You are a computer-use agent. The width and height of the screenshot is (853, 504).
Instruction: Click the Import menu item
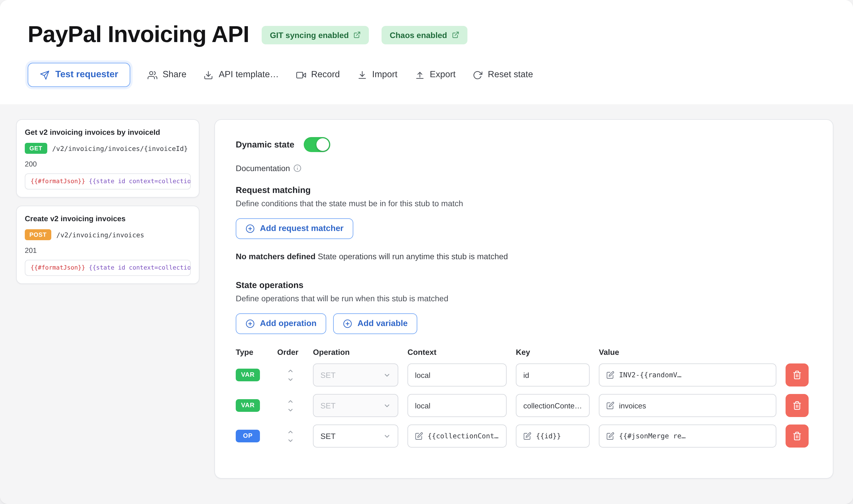(377, 75)
